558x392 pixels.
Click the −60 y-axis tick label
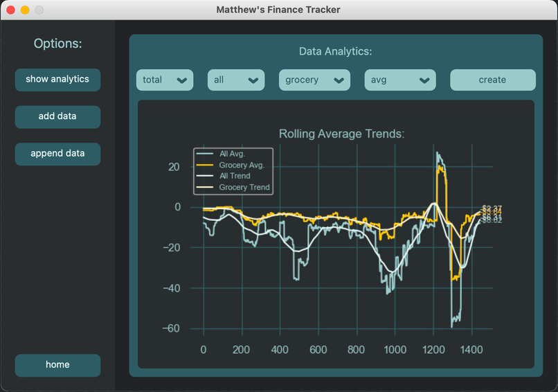coord(171,328)
